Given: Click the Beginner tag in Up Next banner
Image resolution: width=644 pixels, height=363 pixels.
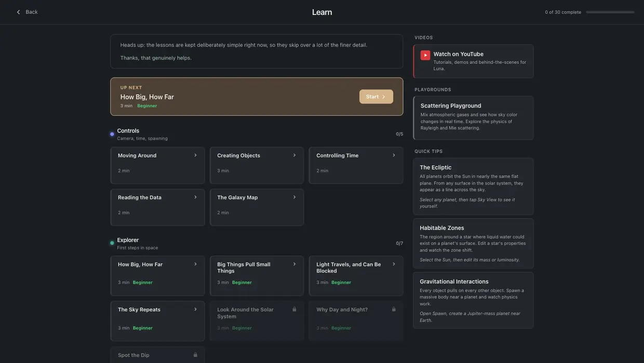Looking at the screenshot, I should coord(147,106).
